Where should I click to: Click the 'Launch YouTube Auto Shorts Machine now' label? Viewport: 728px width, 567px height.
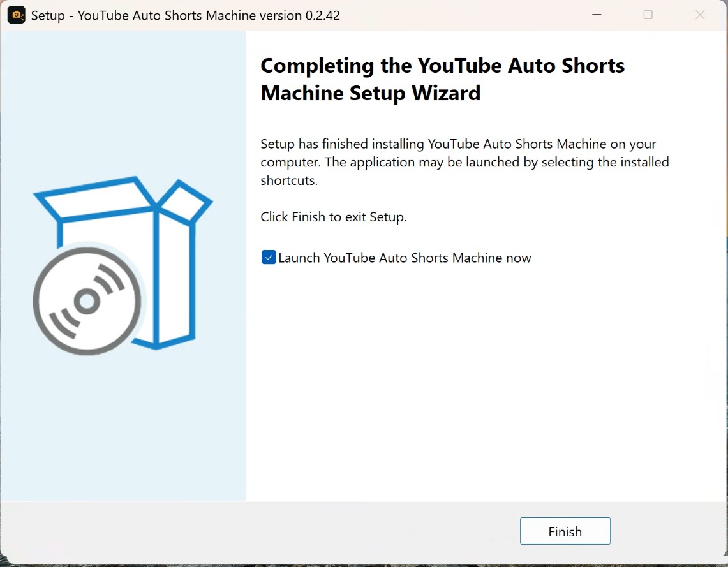(x=405, y=258)
